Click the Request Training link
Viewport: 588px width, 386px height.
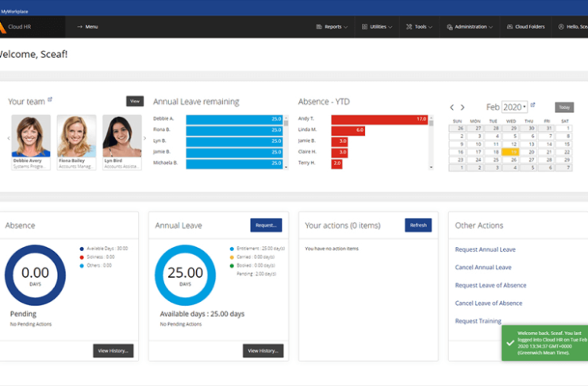[478, 321]
